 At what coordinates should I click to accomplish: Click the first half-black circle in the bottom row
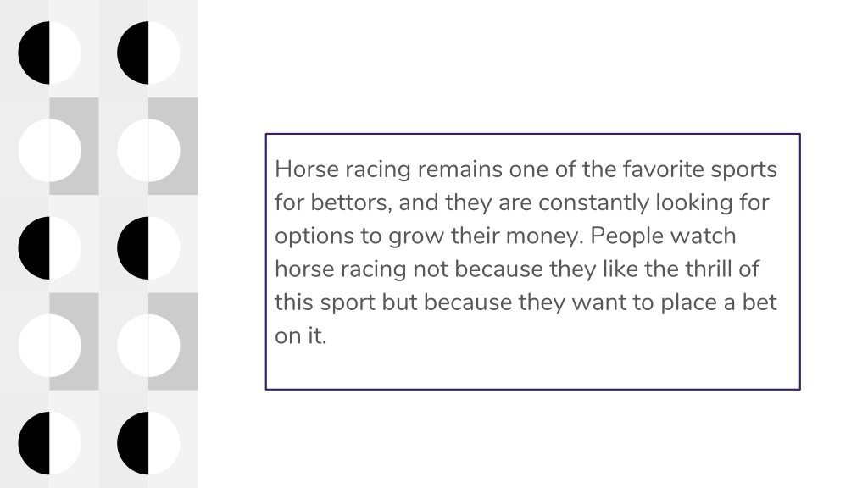coord(49,443)
